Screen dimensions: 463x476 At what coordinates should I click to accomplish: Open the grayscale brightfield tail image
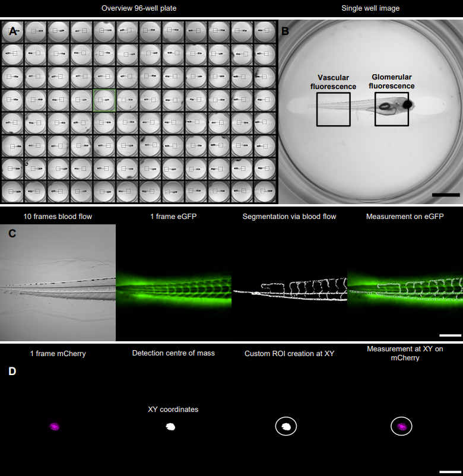58,283
